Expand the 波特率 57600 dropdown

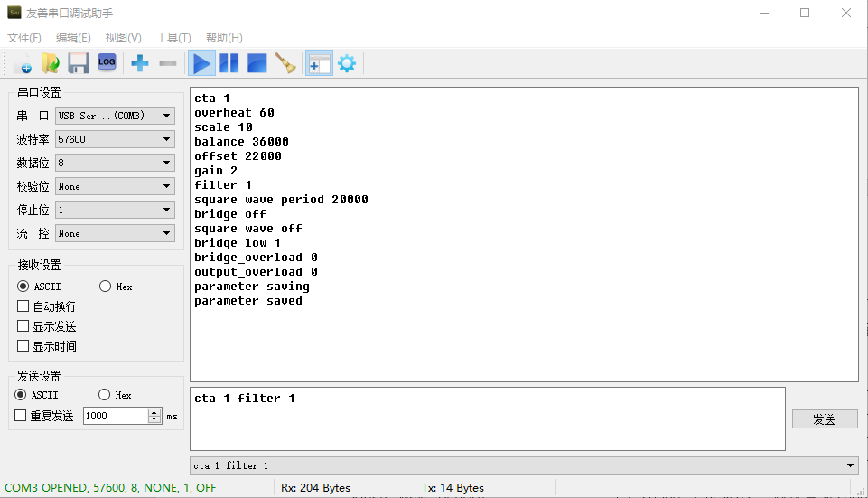coord(115,139)
